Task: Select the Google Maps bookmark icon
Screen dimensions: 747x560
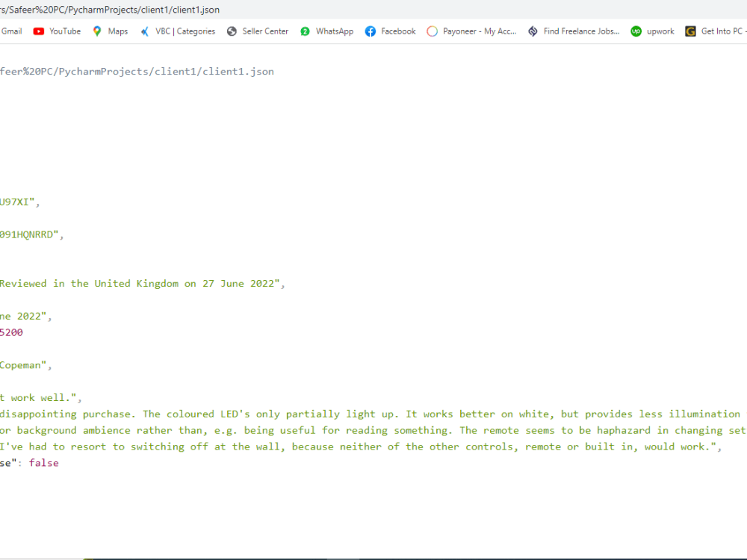Action: (x=97, y=31)
